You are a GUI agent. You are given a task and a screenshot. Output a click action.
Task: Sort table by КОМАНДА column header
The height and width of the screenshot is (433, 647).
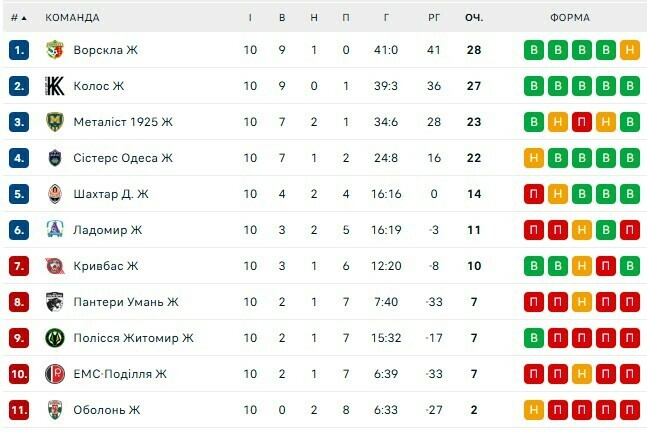[x=72, y=17]
